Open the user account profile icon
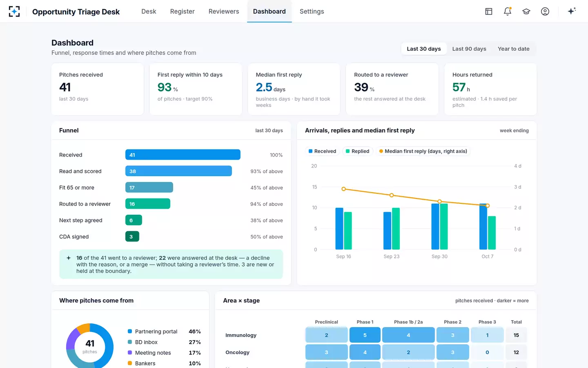 (x=545, y=11)
